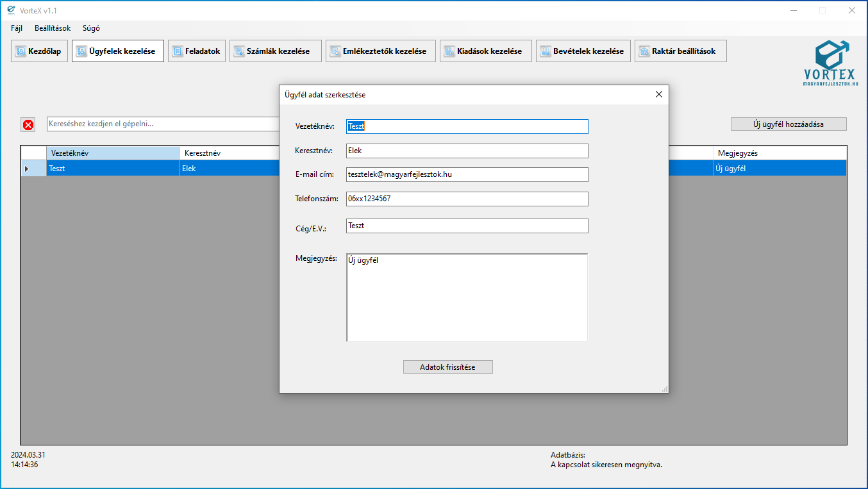This screenshot has height=489, width=868.
Task: Click into the Keresztnév field
Action: 467,151
